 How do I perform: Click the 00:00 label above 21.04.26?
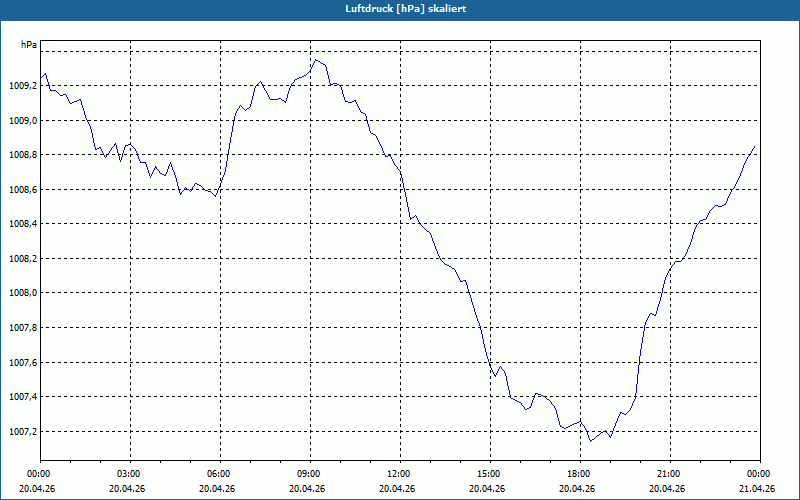[x=760, y=474]
